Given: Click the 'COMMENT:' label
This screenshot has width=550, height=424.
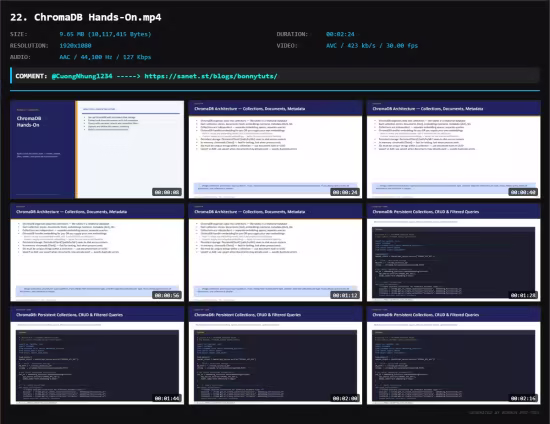Looking at the screenshot, I should pos(31,76).
